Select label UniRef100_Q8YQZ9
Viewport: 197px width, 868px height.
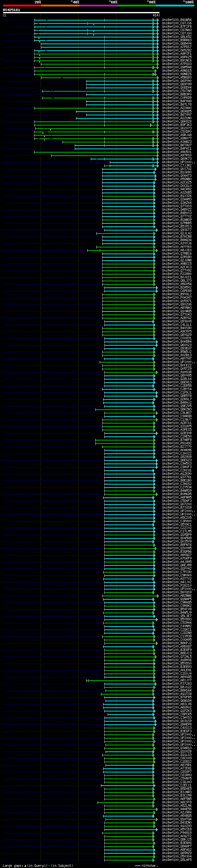pos(177,335)
